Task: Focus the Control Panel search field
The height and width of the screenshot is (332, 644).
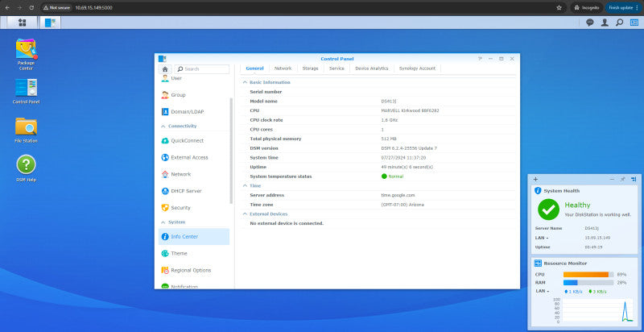Action: pyautogui.click(x=202, y=69)
